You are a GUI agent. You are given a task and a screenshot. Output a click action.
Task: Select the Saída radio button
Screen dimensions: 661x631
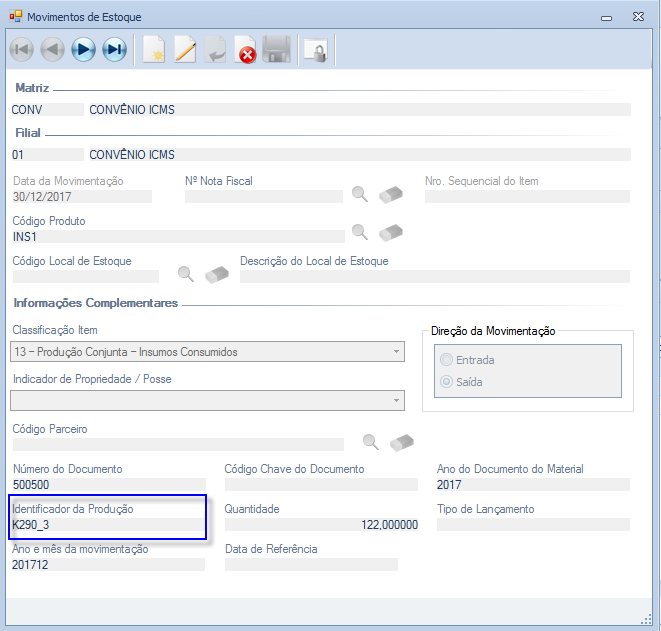pyautogui.click(x=446, y=382)
